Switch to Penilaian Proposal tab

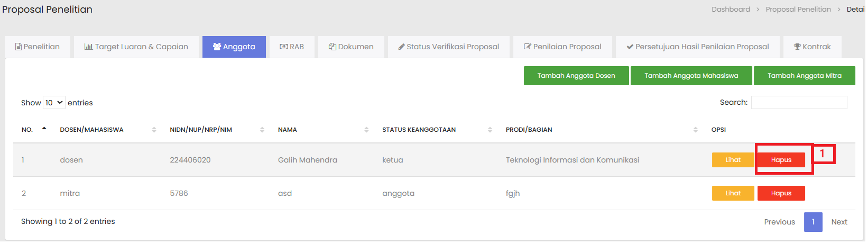coord(562,47)
